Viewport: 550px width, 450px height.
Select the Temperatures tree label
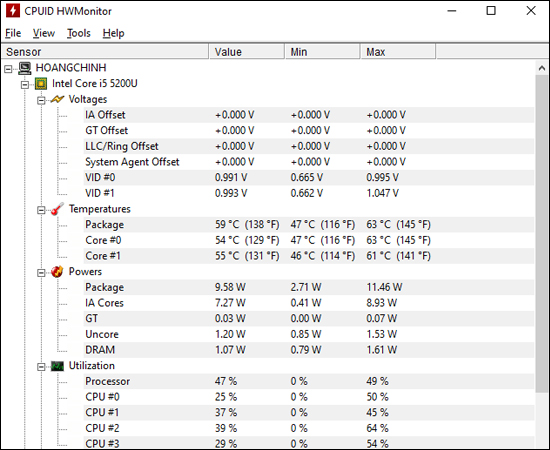coord(100,209)
